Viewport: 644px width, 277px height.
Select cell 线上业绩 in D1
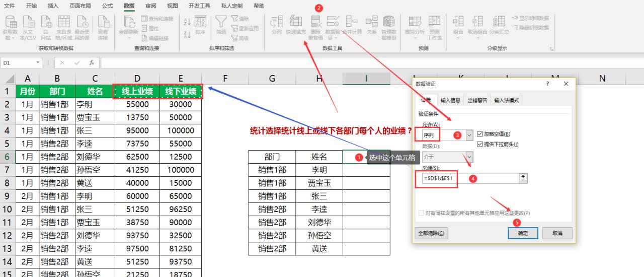tap(137, 91)
